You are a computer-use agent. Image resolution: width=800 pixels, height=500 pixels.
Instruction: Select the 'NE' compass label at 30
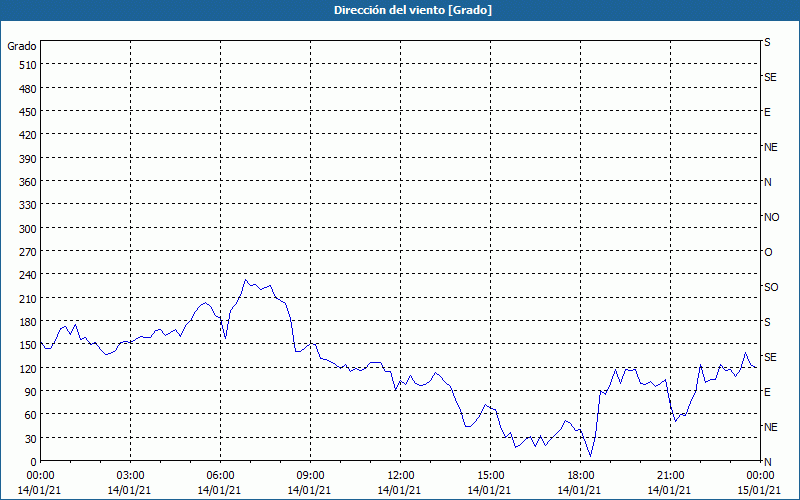tap(771, 427)
